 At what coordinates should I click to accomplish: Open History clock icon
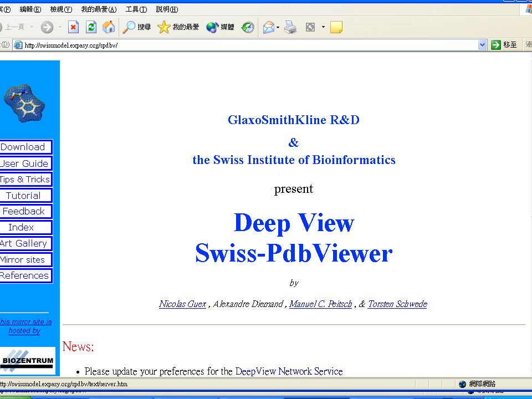(248, 27)
